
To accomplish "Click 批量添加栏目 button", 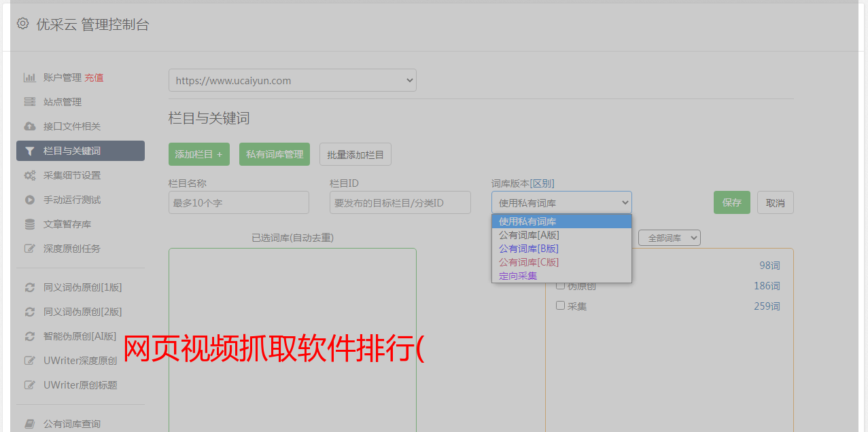I will pyautogui.click(x=355, y=154).
